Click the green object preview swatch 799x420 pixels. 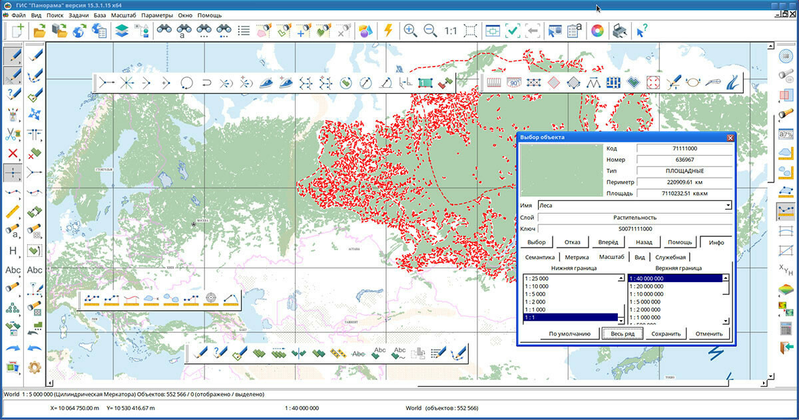pyautogui.click(x=561, y=169)
